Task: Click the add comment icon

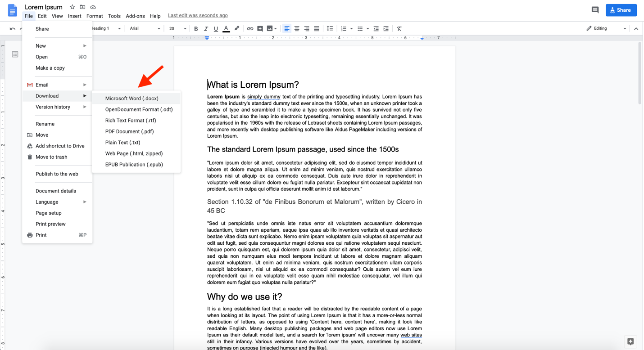Action: coord(260,29)
